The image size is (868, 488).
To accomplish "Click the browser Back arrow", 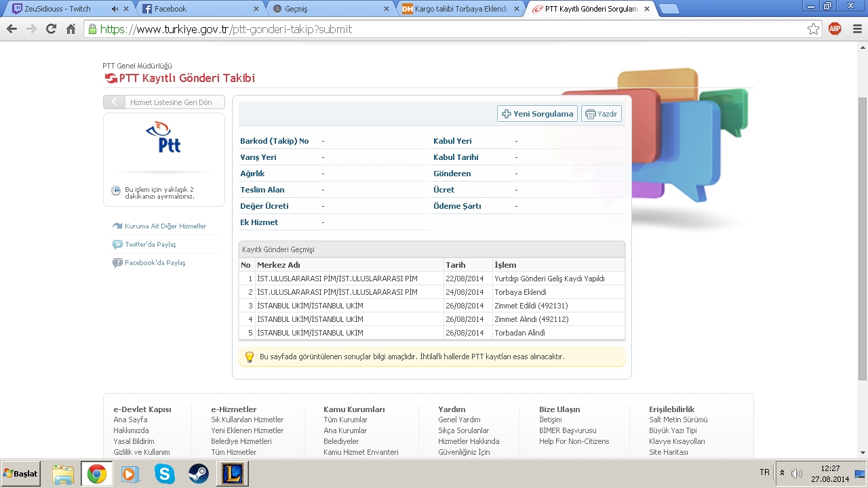I will (x=12, y=29).
